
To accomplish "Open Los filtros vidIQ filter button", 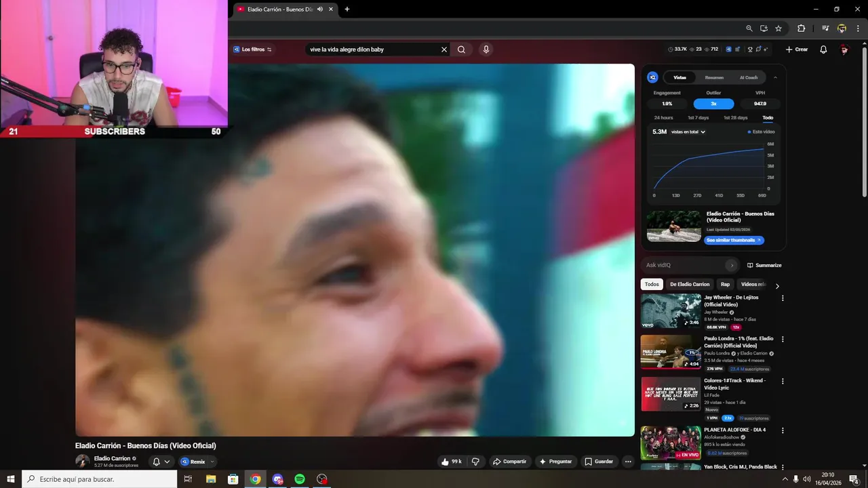I will (252, 49).
